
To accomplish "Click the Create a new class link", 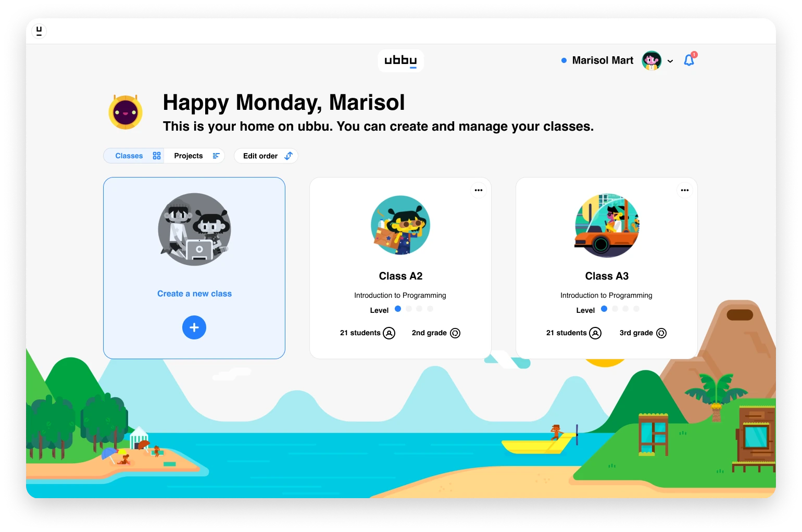I will [194, 294].
